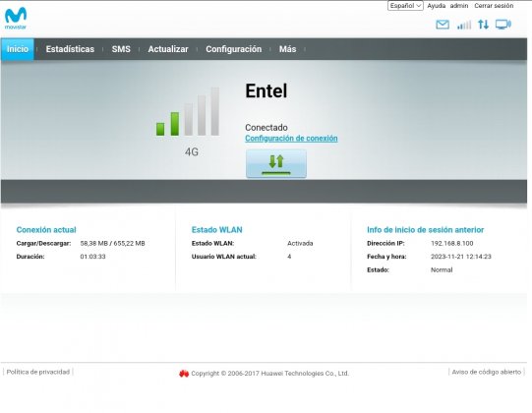
Task: Go to the Inicio tab
Action: (18, 49)
